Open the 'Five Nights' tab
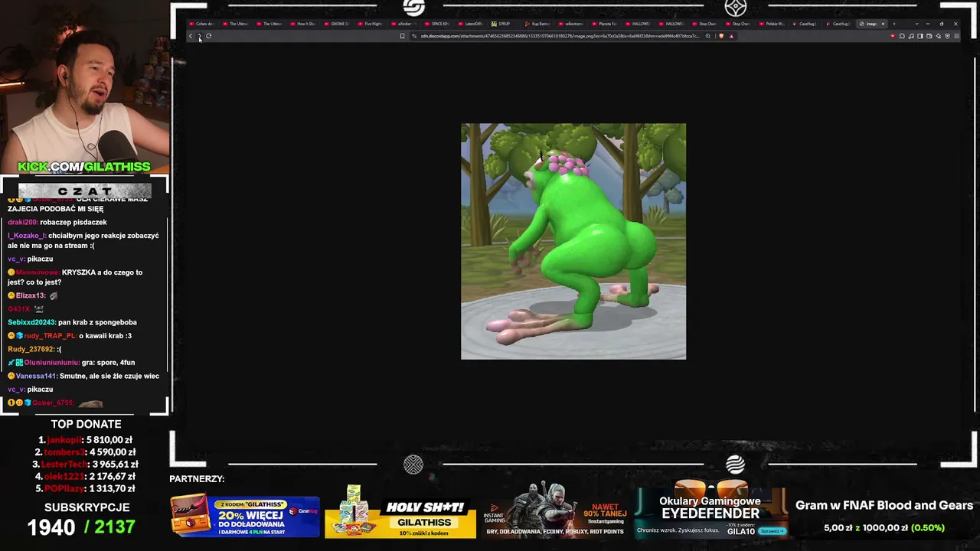The height and width of the screenshot is (551, 980). 372,24
